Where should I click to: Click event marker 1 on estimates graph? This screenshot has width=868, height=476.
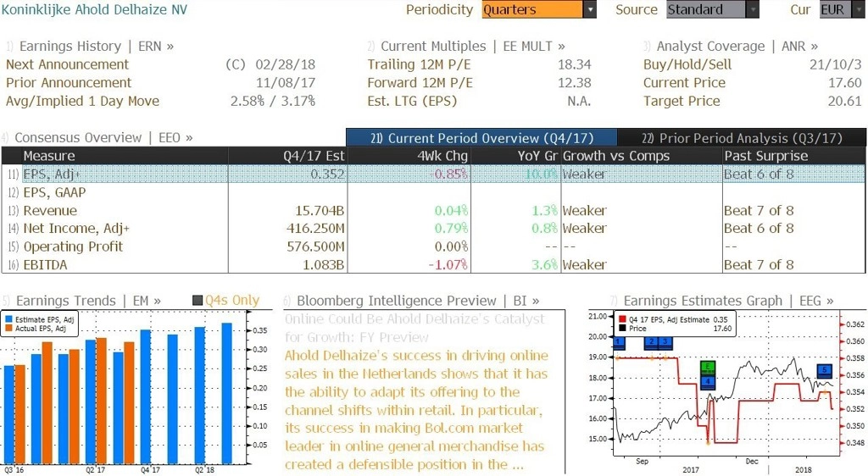pos(619,343)
